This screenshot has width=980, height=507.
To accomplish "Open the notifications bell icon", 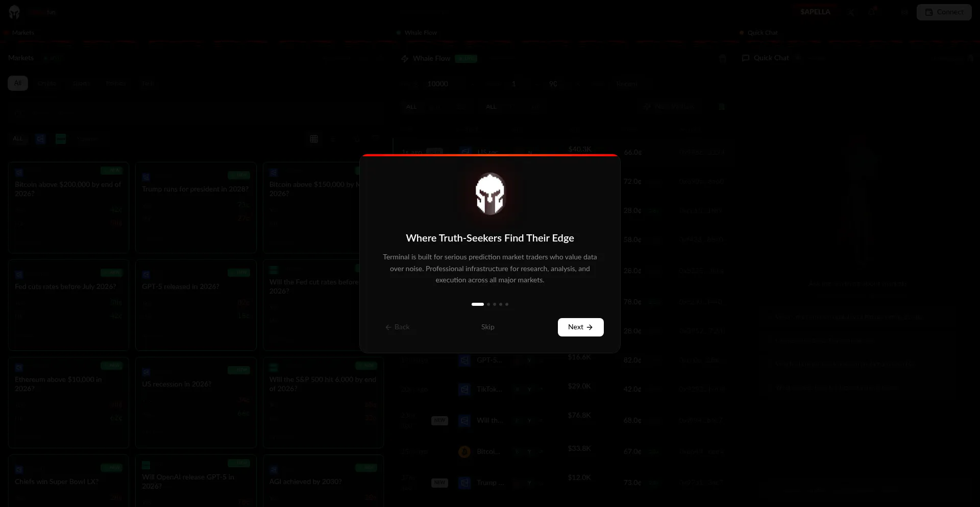I will pos(872,12).
